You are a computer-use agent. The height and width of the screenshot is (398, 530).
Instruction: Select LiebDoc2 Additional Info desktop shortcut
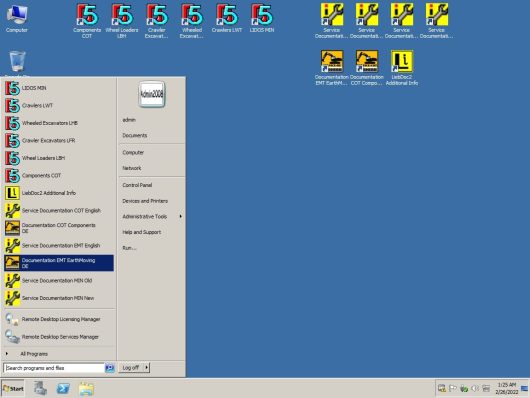pos(402,68)
